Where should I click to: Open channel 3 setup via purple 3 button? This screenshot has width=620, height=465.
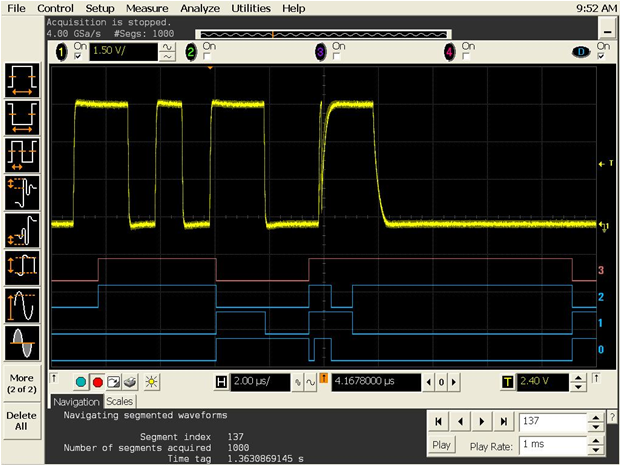(321, 52)
